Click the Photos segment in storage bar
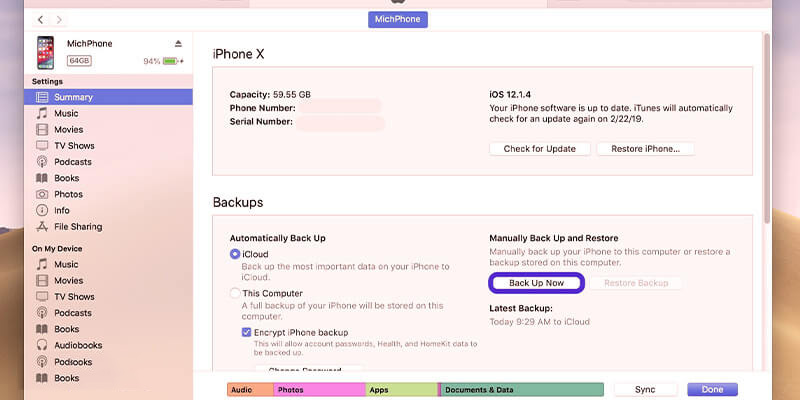The image size is (800, 400). click(319, 390)
